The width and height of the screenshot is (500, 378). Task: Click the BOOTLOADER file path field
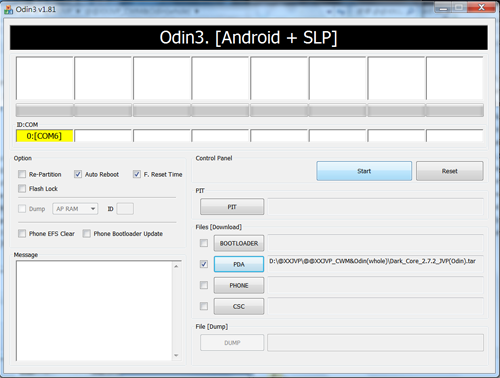375,243
